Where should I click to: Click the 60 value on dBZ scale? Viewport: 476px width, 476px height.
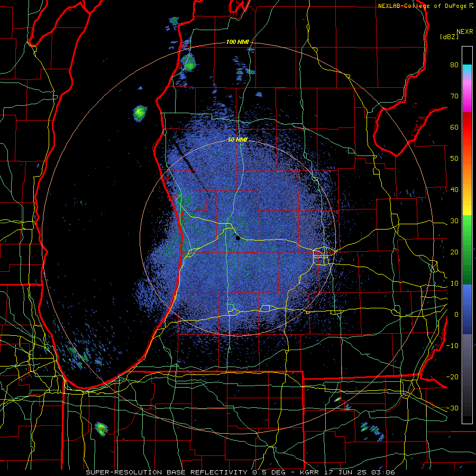[454, 127]
